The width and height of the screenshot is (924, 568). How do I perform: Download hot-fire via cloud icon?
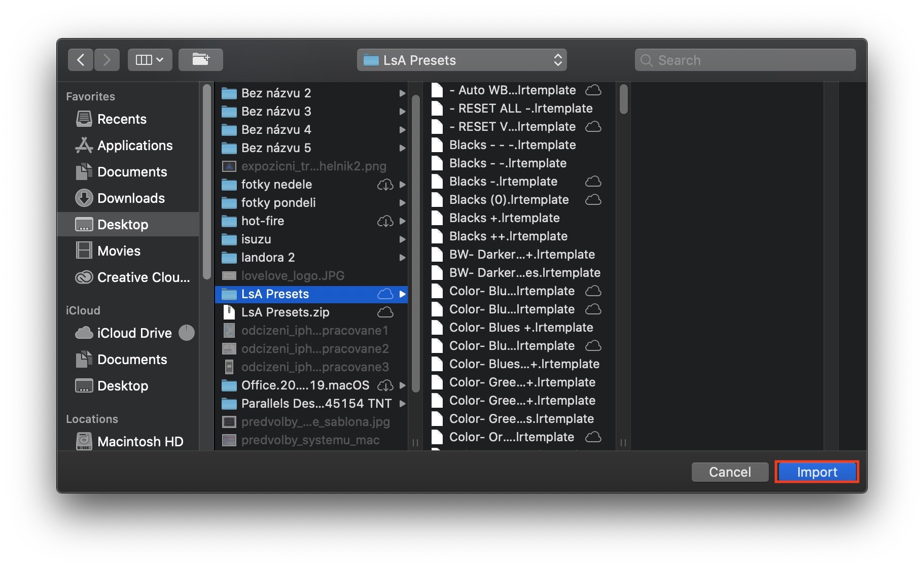385,221
